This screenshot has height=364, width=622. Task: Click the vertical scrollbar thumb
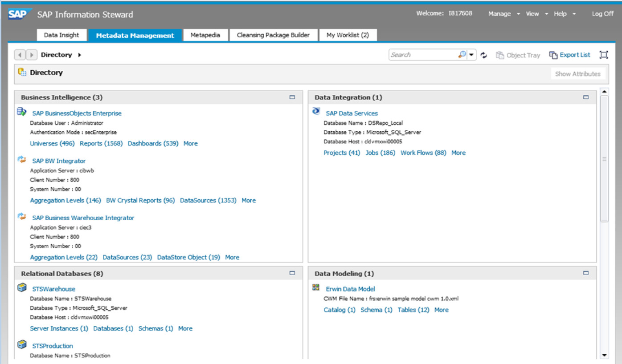point(604,159)
